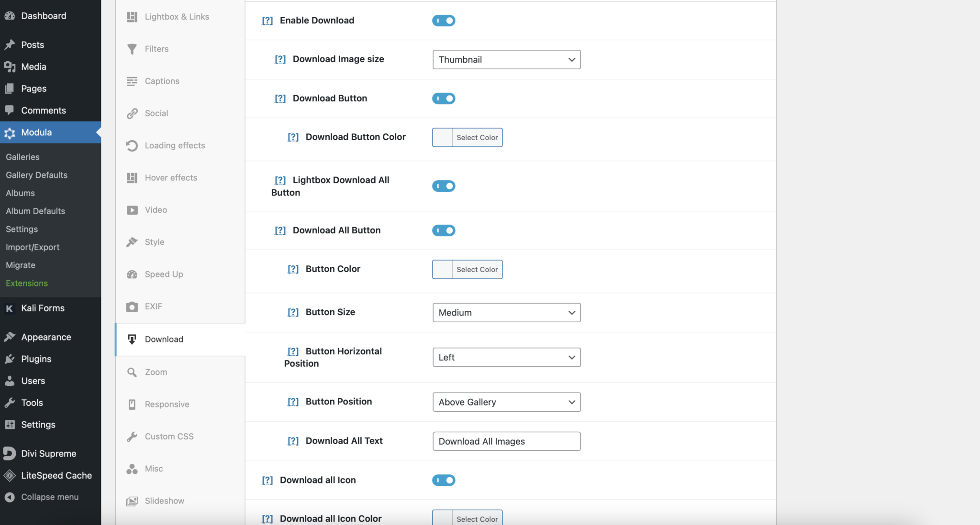Open the Download Image size dropdown
Image resolution: width=980 pixels, height=525 pixels.
[506, 59]
